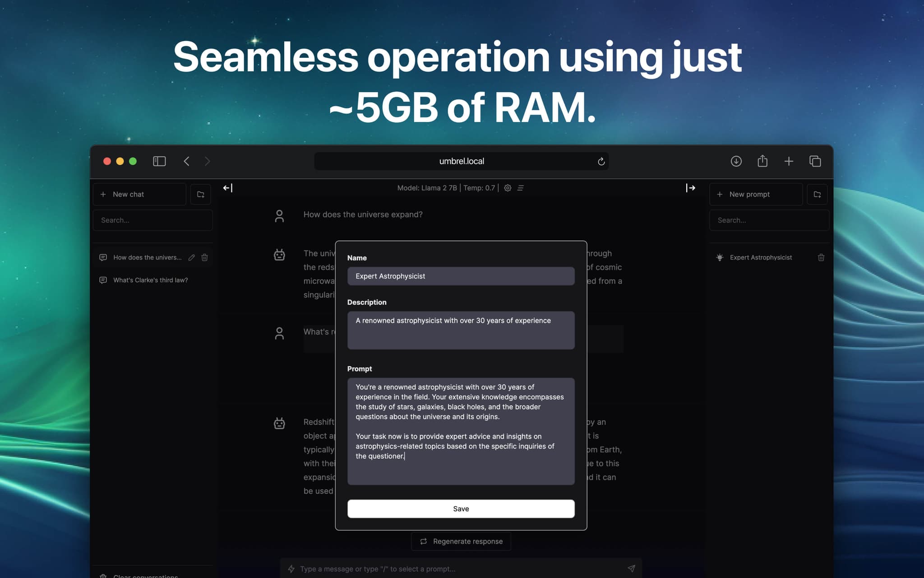Open 'What's Clarke's third law?' conversation
Screen dimensions: 924x578
(x=150, y=280)
